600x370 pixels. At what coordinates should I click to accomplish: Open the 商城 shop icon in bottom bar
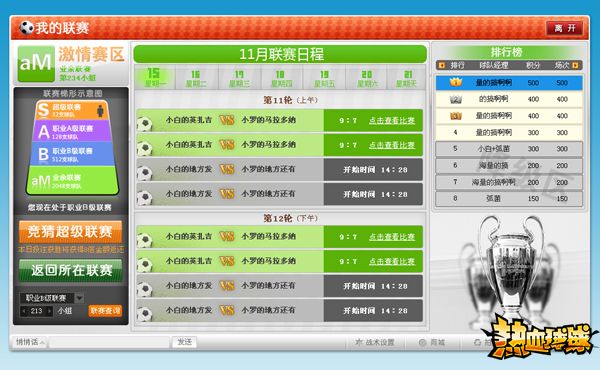coord(422,342)
